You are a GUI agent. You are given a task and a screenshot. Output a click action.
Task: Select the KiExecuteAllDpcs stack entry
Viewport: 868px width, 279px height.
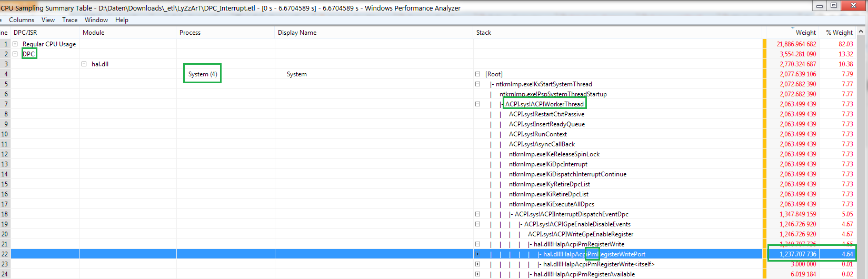pos(552,204)
